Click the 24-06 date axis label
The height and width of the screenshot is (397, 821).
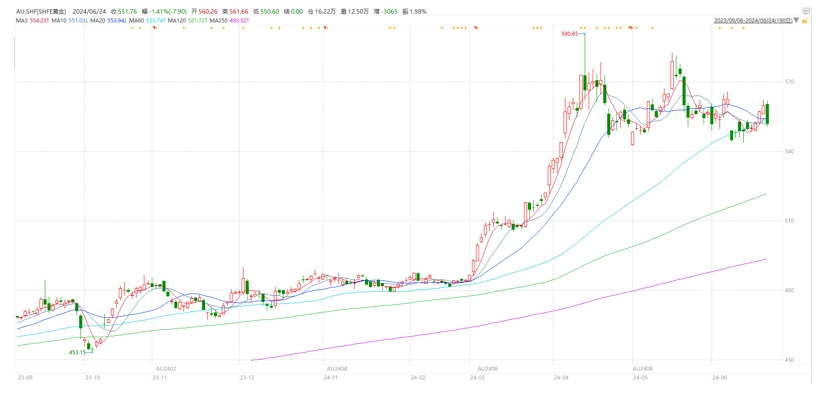pyautogui.click(x=720, y=377)
